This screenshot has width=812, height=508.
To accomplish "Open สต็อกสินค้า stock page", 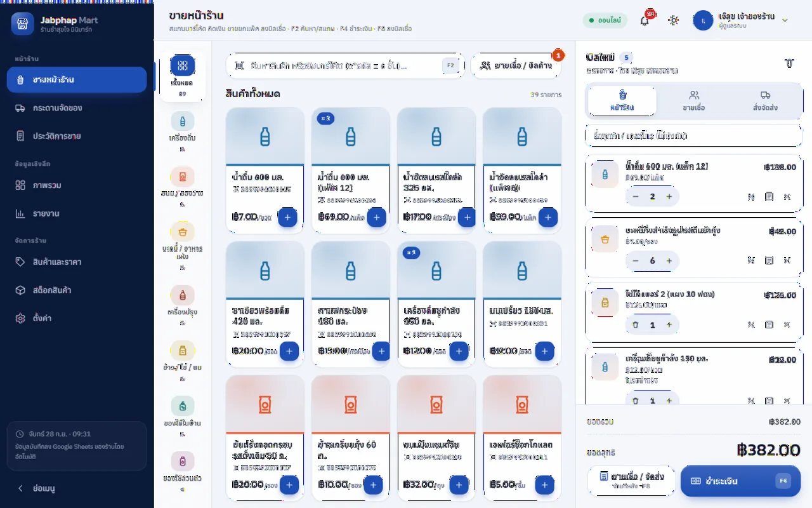I will (x=77, y=290).
